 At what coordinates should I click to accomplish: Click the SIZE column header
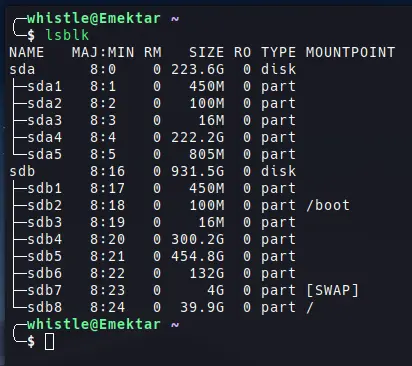(207, 52)
